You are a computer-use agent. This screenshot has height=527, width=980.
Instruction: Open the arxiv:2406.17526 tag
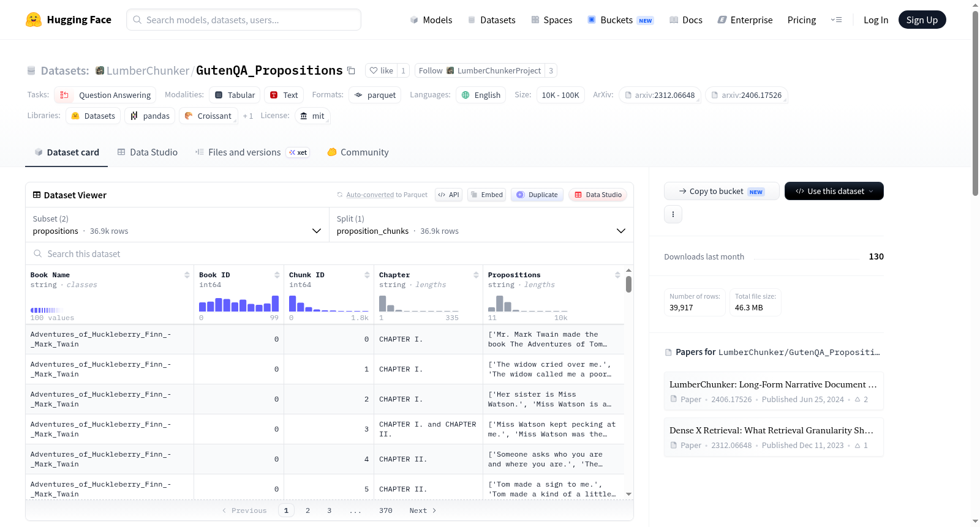(746, 95)
